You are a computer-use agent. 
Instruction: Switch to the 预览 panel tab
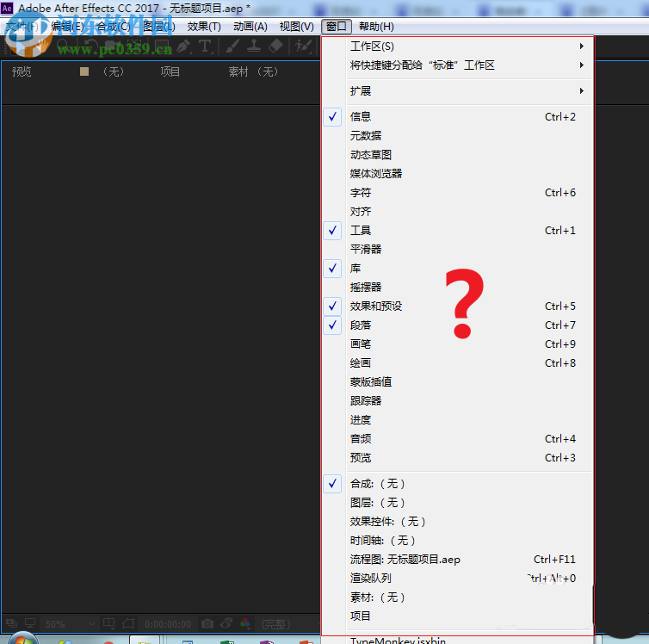click(x=22, y=72)
